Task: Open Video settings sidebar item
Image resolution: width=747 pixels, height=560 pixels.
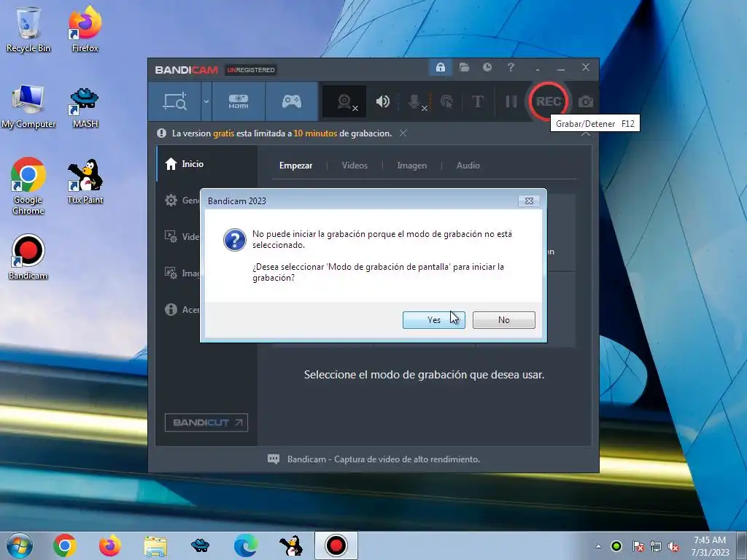Action: tap(182, 237)
